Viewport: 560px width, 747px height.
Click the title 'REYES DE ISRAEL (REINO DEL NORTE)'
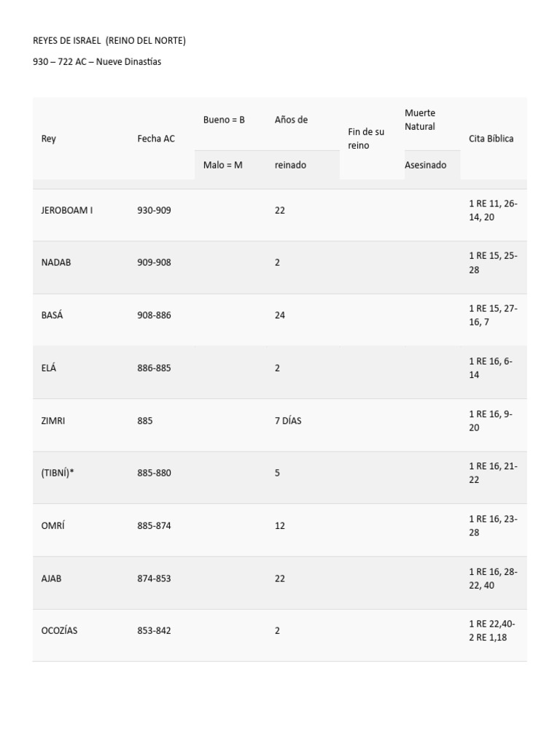[109, 41]
